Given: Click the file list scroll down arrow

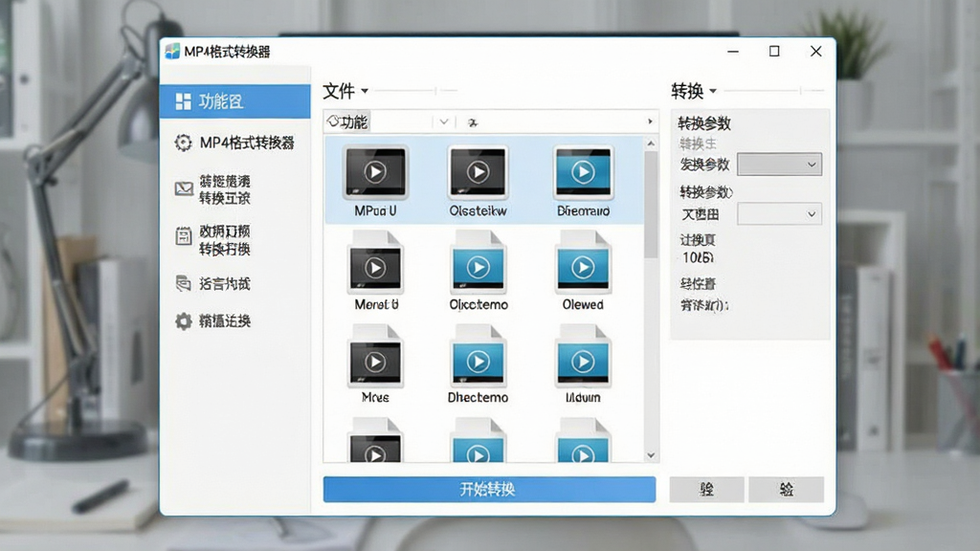Looking at the screenshot, I should 651,455.
